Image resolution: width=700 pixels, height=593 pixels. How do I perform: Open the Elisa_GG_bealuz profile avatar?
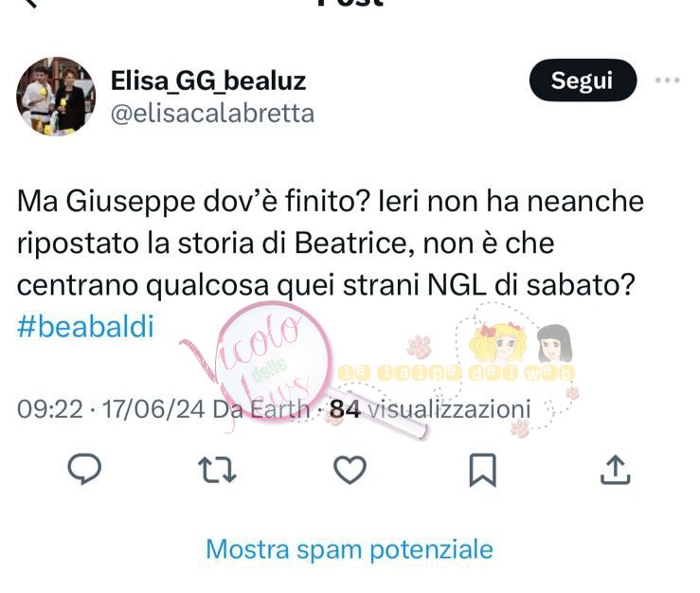56,97
